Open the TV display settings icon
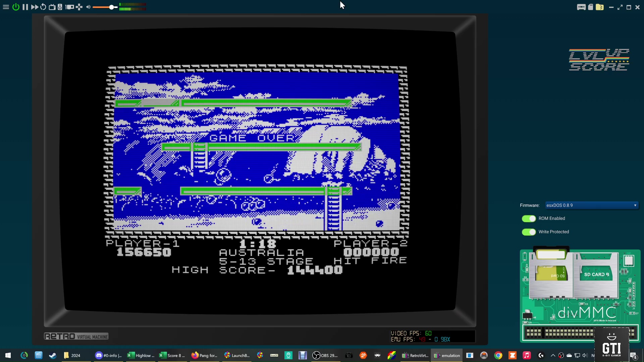The width and height of the screenshot is (644, 362). [x=52, y=7]
